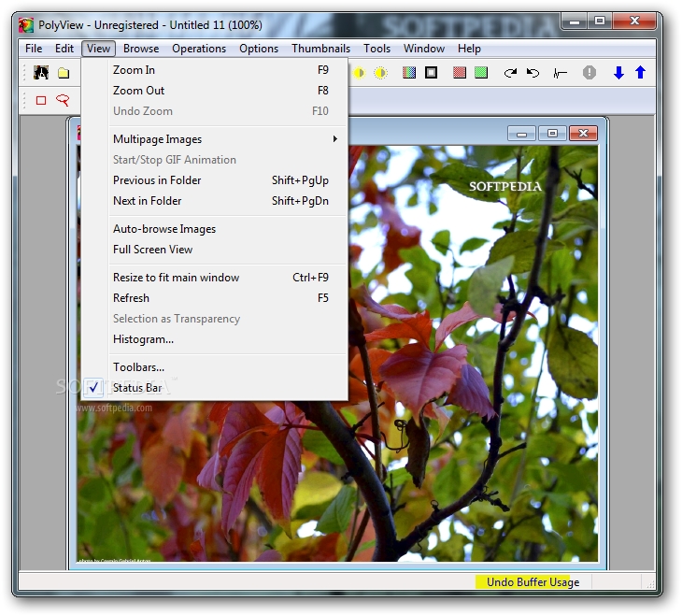Open the Histogram... dialog entry
The image size is (682, 616).
215,339
